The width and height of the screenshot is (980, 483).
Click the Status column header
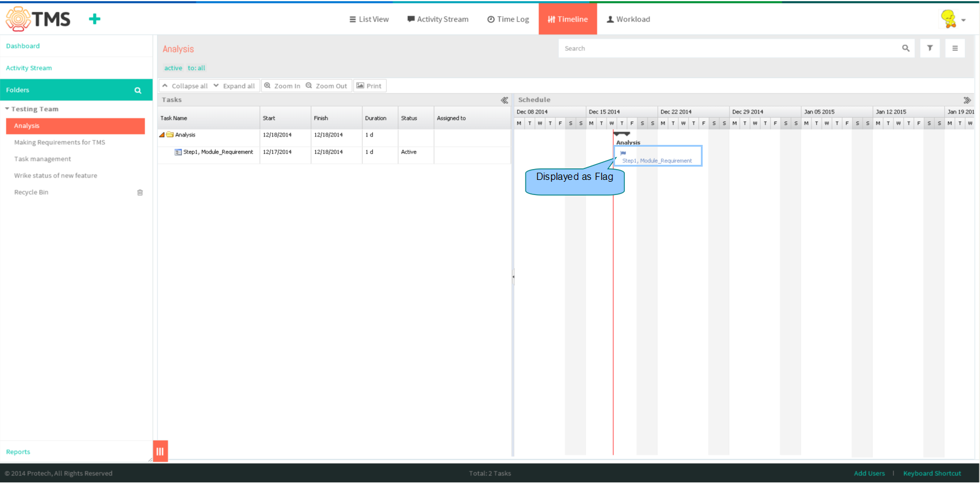[x=416, y=118]
